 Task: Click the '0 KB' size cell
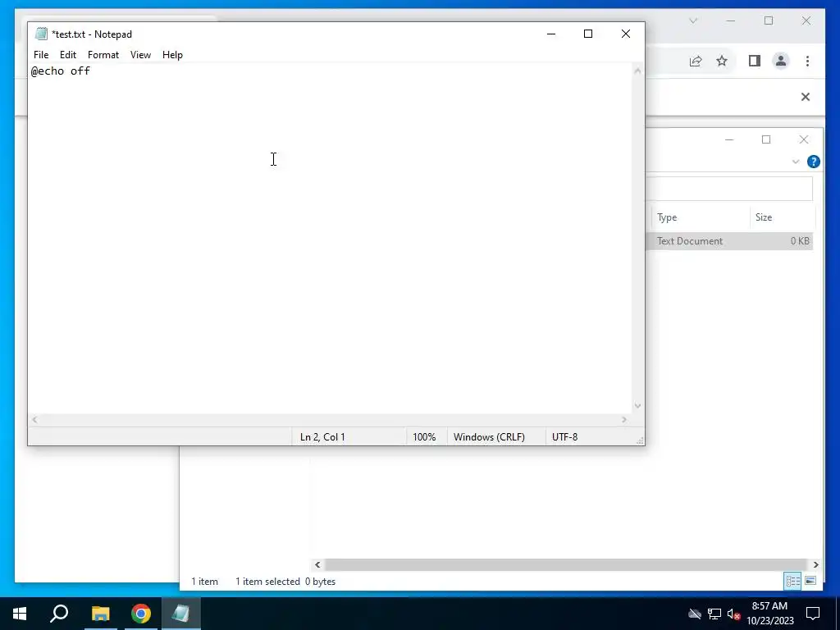click(800, 241)
